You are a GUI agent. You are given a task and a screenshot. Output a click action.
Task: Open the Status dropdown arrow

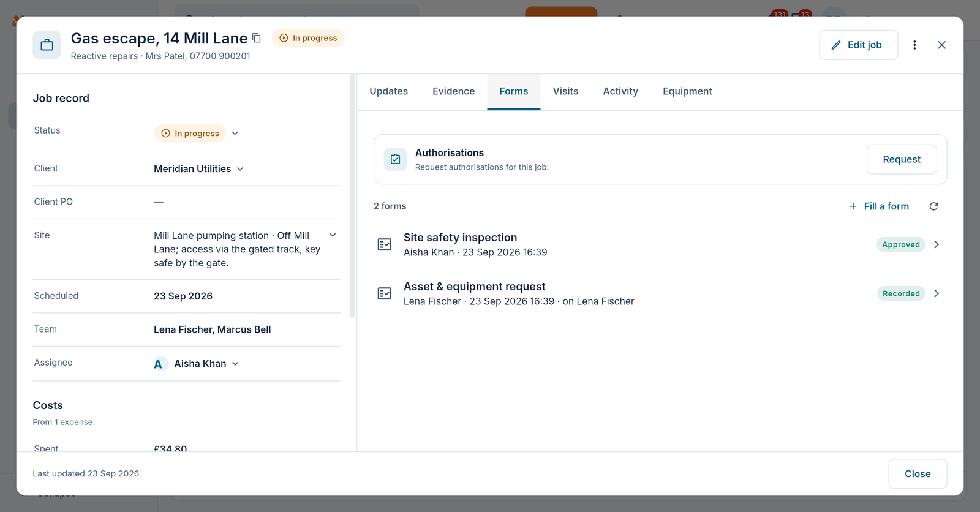point(235,133)
